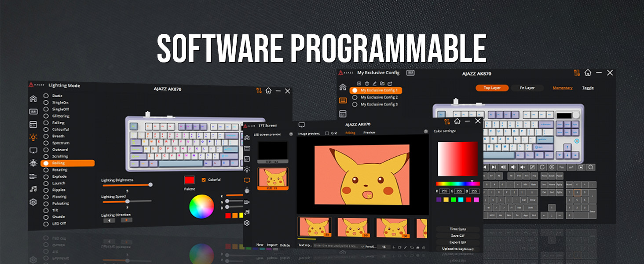Image resolution: width=644 pixels, height=264 pixels.
Task: Click the home icon in config window title bar
Action: 588,73
